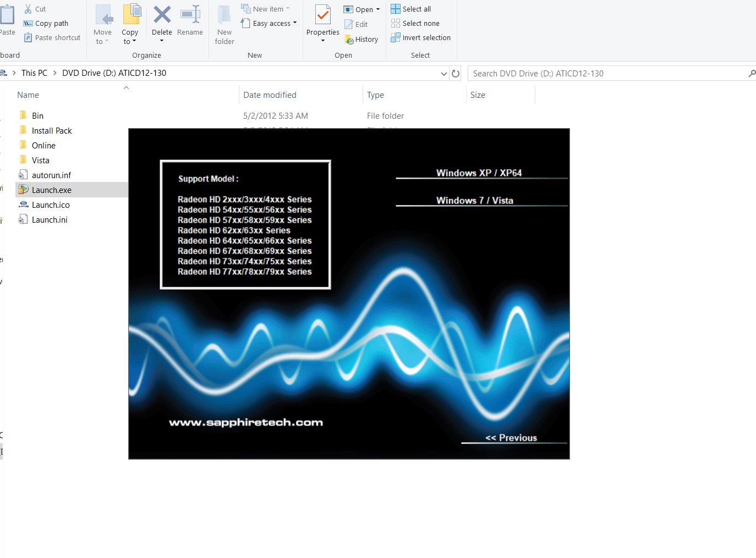Click the Windows XP / XP64 link
Image resolution: width=756 pixels, height=558 pixels.
coord(479,173)
